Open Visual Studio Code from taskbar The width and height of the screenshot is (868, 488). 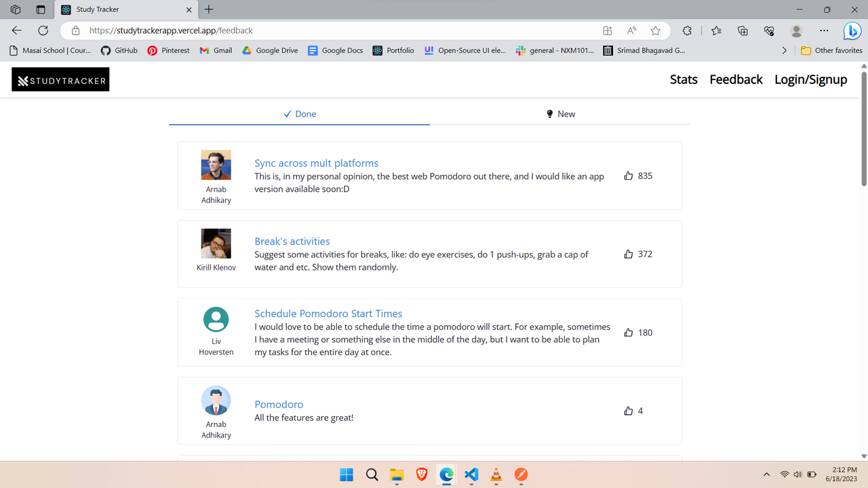[x=471, y=474]
